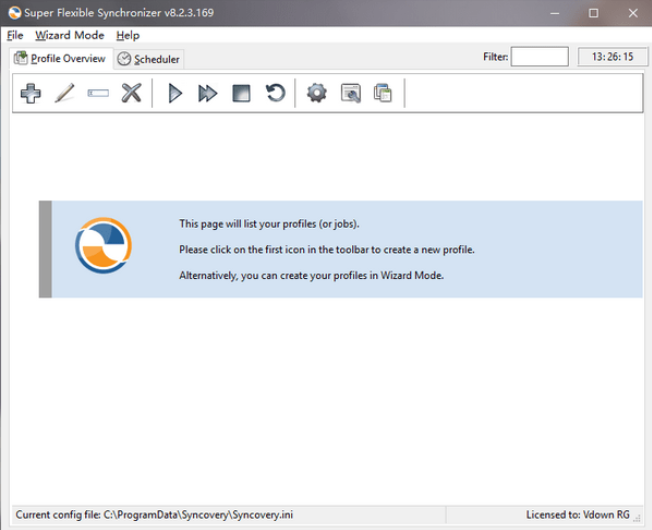Image resolution: width=652 pixels, height=530 pixels.
Task: Close the Super Flexible Synchronizer window
Action: tap(633, 13)
